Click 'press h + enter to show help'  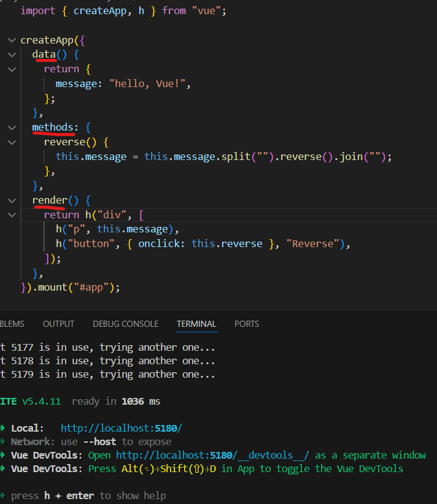click(88, 495)
